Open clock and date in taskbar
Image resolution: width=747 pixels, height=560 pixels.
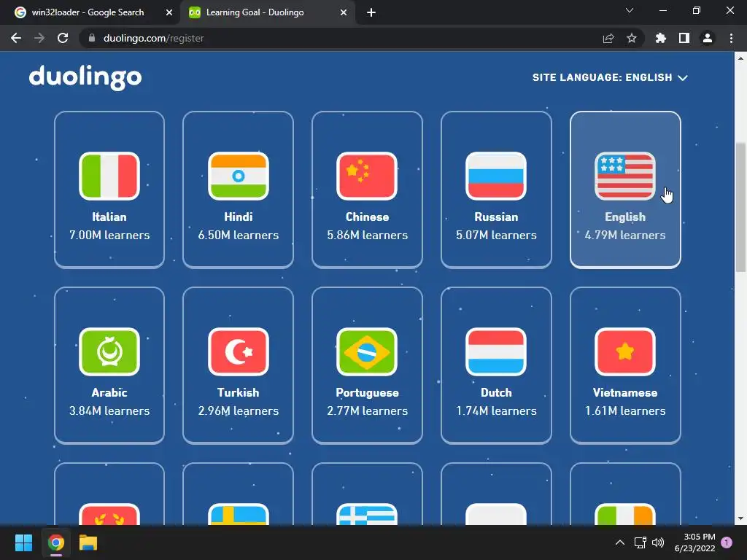(694, 542)
